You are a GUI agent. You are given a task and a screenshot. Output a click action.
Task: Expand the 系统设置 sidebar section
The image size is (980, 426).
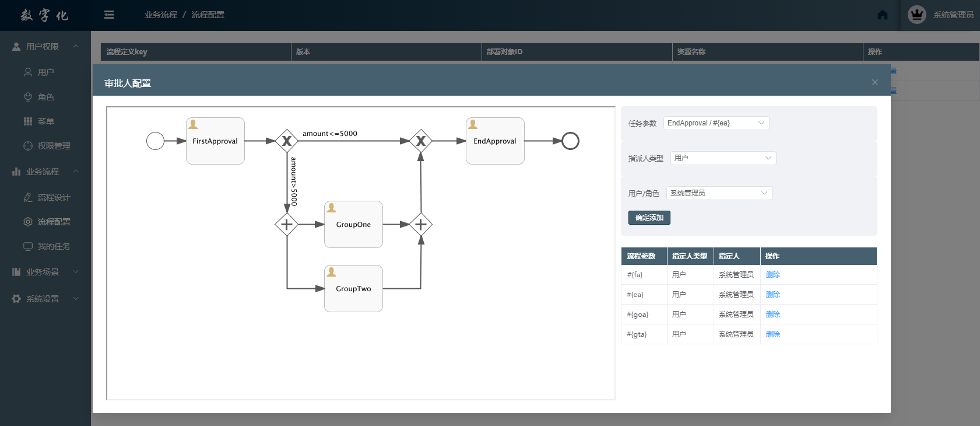click(x=43, y=299)
